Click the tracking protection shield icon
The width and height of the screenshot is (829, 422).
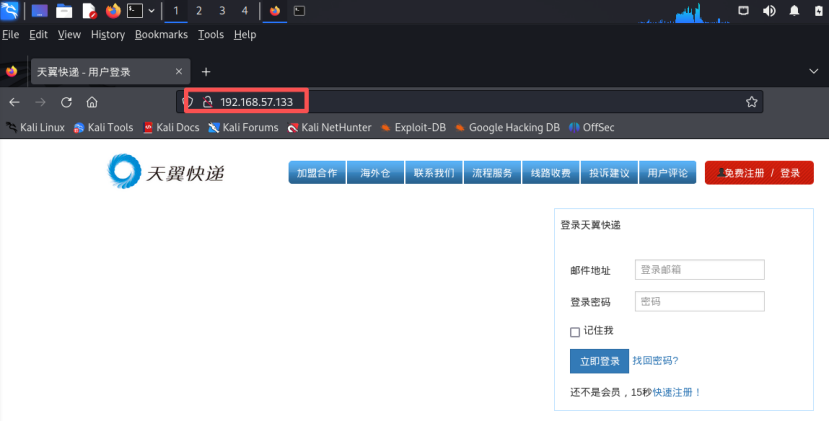coord(188,102)
